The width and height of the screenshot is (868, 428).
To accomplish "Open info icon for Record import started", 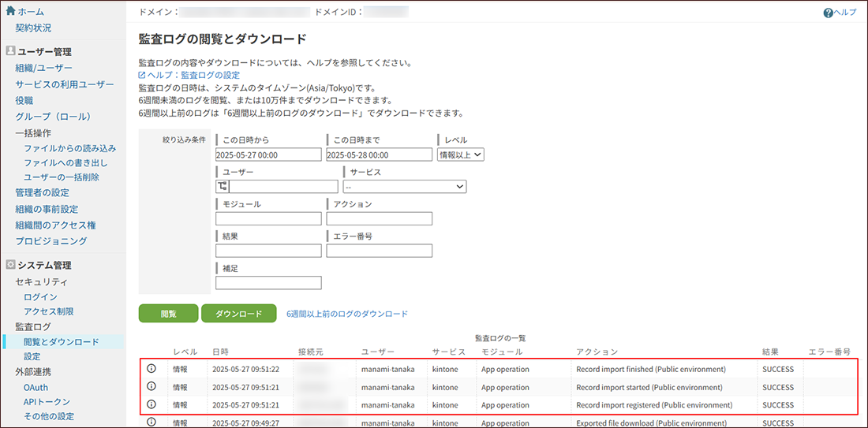I will [x=152, y=387].
